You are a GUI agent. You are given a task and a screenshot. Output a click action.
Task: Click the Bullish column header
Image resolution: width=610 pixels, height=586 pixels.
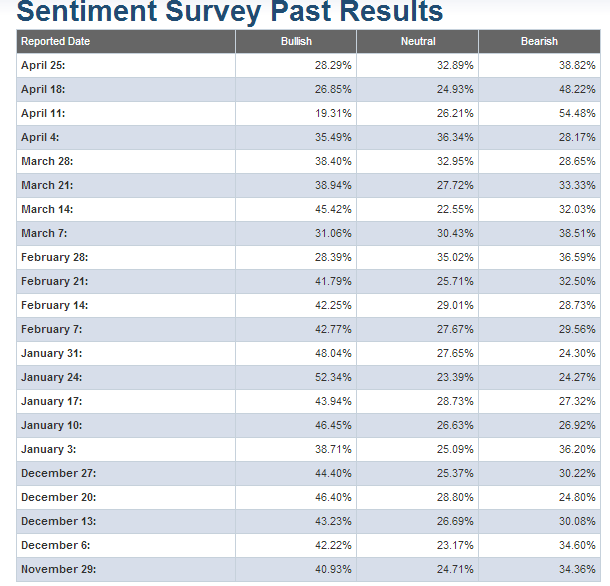pos(296,42)
